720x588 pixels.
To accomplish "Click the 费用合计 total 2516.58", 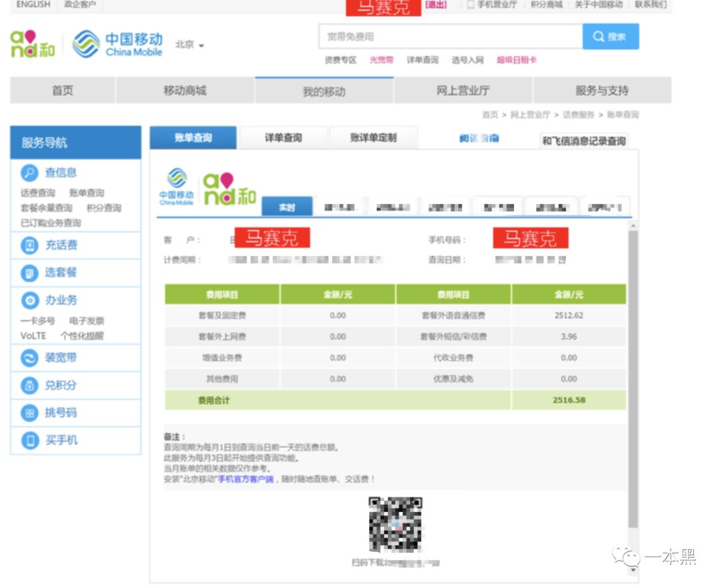I will coord(569,400).
